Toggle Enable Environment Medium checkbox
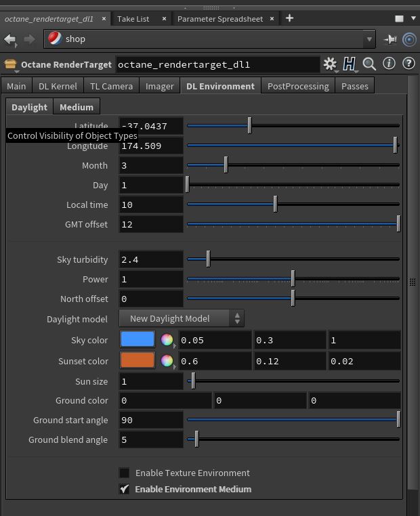This screenshot has height=516, width=420. point(125,489)
